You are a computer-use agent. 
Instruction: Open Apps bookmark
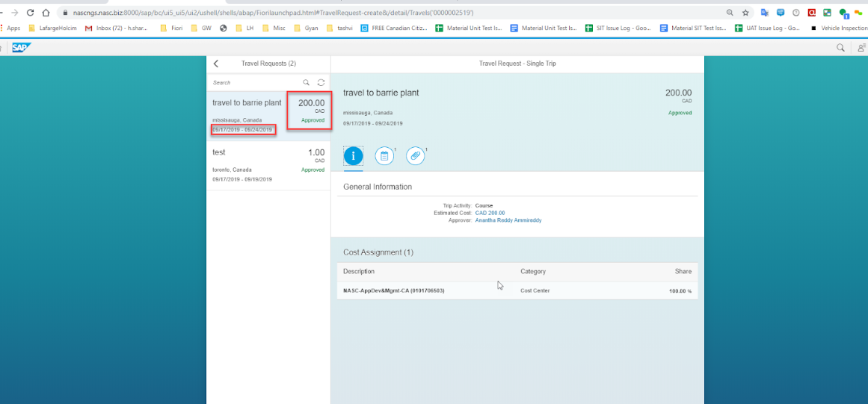pyautogui.click(x=10, y=28)
